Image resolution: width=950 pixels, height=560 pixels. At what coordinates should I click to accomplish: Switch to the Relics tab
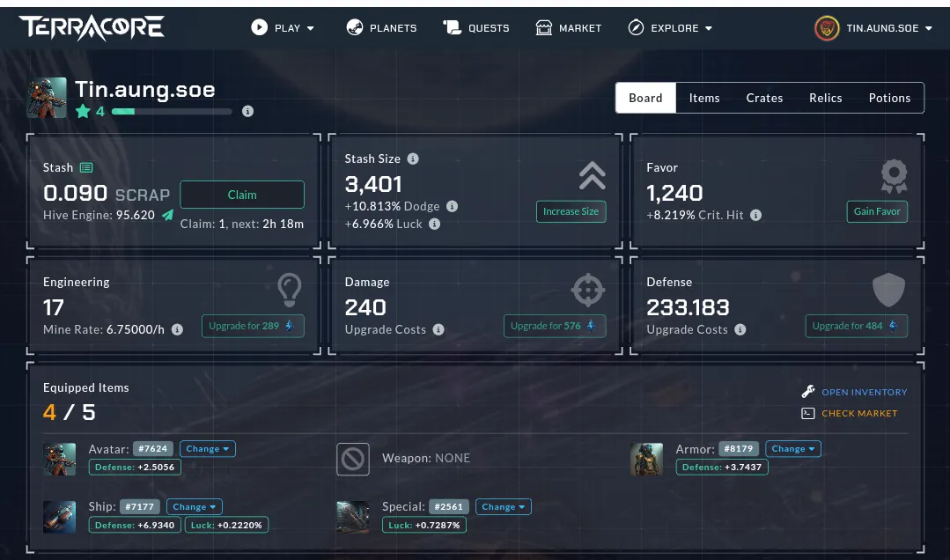(x=825, y=99)
